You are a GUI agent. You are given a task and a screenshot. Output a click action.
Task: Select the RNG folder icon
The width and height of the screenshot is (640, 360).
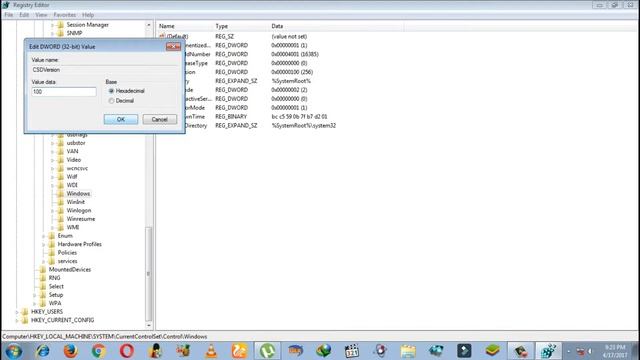pyautogui.click(x=43, y=278)
